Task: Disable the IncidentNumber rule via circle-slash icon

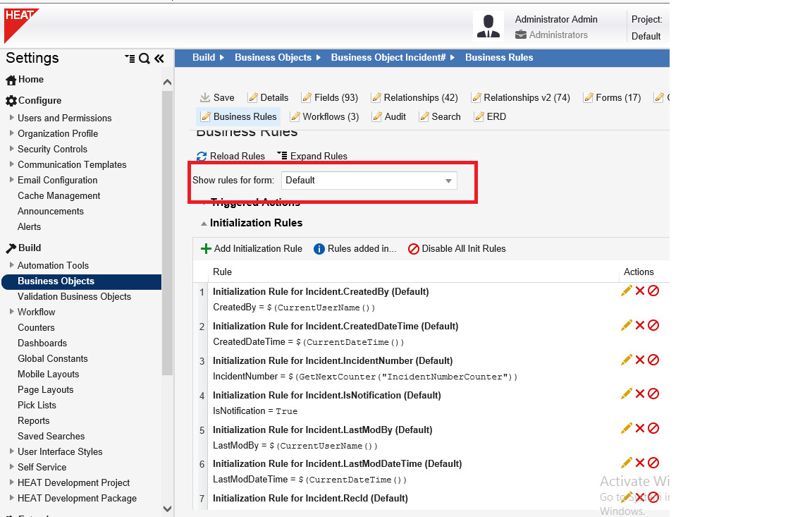Action: pos(653,360)
